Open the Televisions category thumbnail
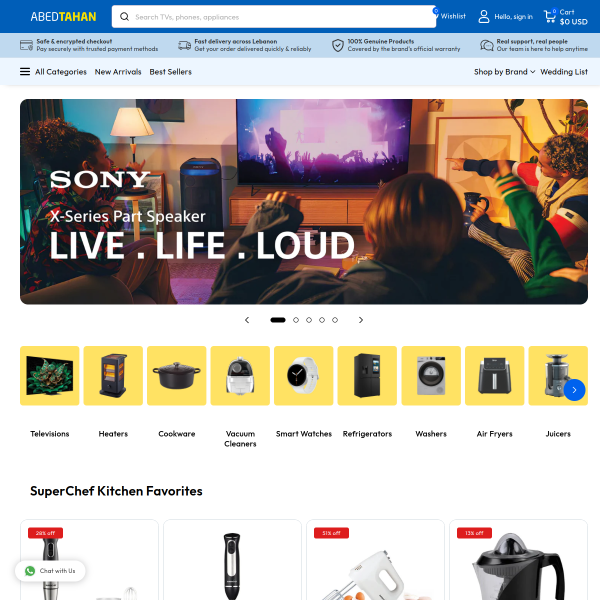This screenshot has width=600, height=600. click(50, 375)
